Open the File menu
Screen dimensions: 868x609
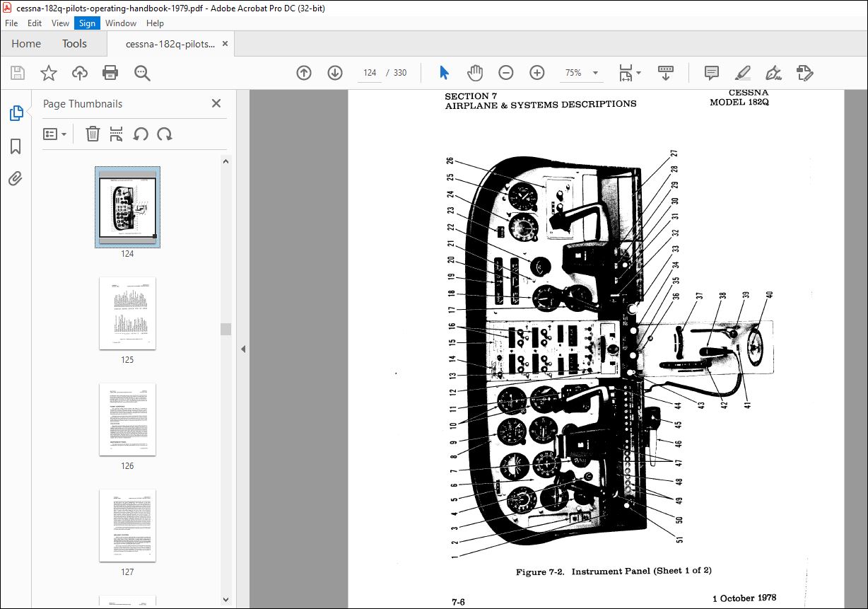11,23
